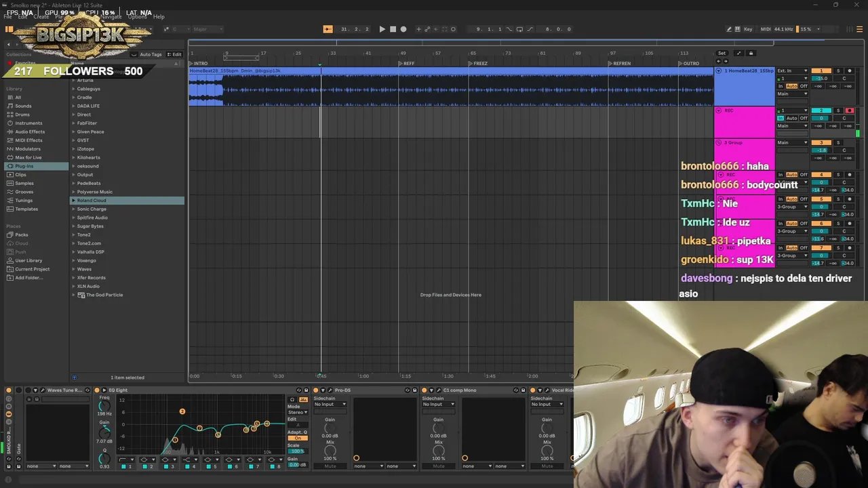Select the HomeBeat28 audio clip in arrangement
Screen dimensions: 868x488
pyautogui.click(x=451, y=88)
